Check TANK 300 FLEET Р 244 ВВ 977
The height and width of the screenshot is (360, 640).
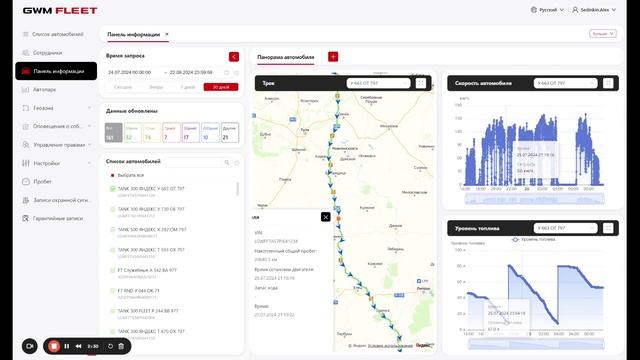coord(113,311)
